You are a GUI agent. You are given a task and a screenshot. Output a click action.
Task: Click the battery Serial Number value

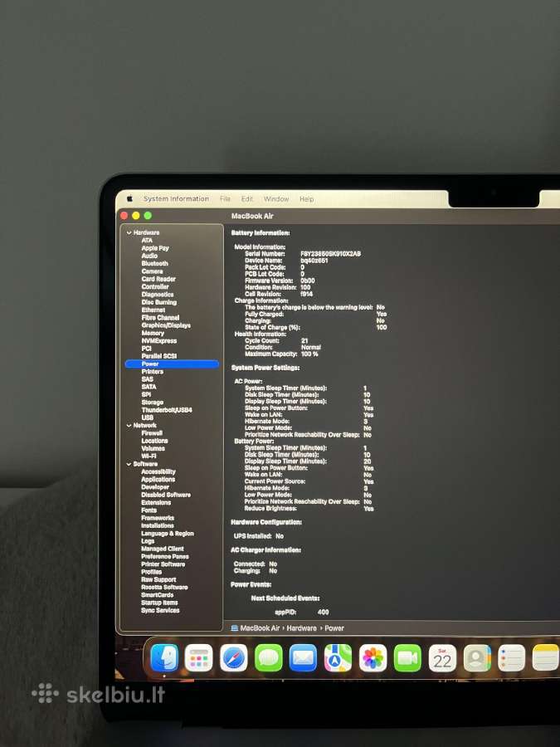pos(330,254)
